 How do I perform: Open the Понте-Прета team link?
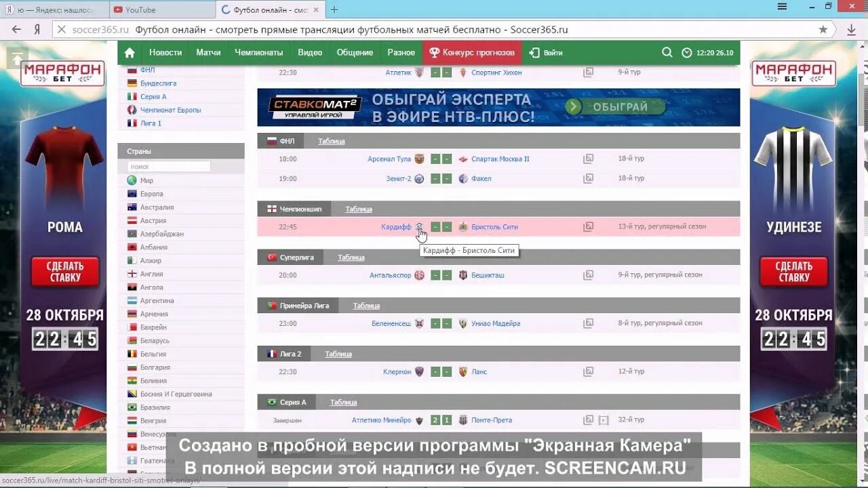[492, 420]
